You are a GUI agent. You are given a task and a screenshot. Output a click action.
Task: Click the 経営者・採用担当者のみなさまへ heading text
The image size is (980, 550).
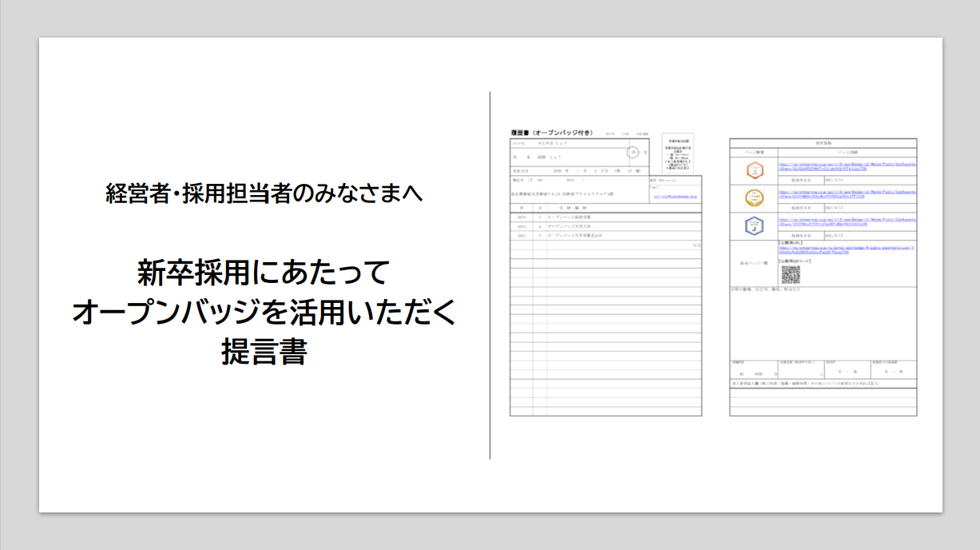click(264, 193)
